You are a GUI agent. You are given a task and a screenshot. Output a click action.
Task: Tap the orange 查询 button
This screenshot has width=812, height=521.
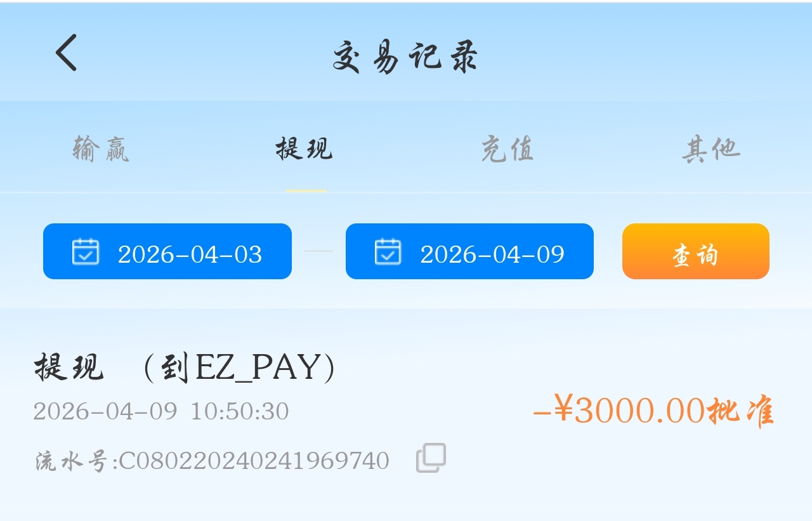point(696,251)
